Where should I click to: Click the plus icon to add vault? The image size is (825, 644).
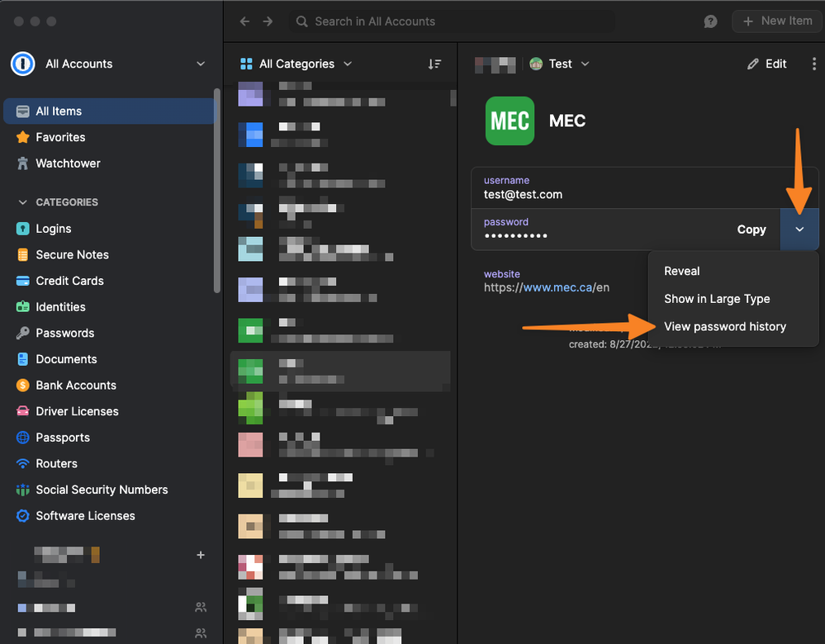201,555
